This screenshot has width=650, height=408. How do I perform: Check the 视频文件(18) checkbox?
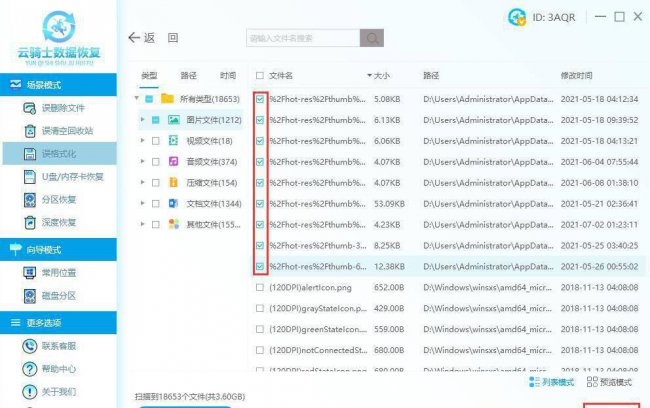pyautogui.click(x=156, y=141)
